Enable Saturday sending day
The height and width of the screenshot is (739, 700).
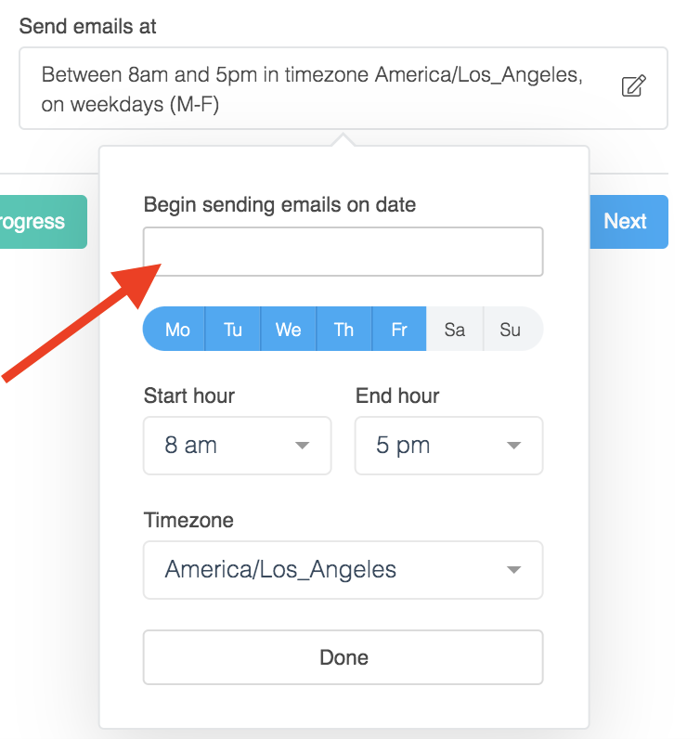click(455, 330)
